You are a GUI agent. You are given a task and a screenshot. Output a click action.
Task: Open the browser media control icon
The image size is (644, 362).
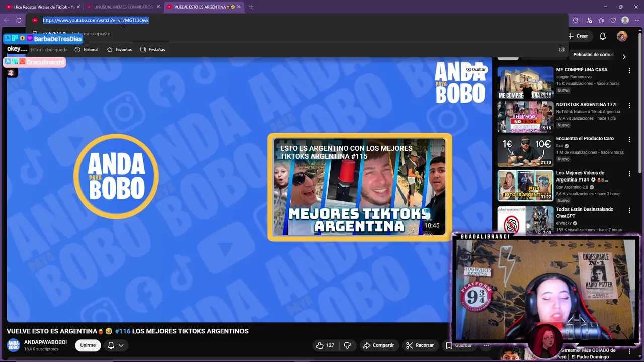coord(589,20)
